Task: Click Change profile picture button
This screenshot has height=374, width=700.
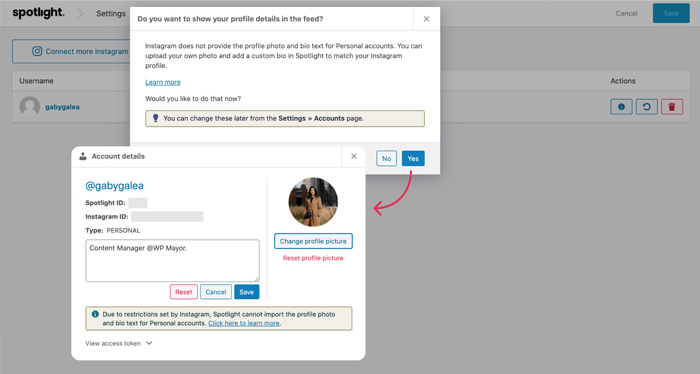Action: pyautogui.click(x=313, y=241)
